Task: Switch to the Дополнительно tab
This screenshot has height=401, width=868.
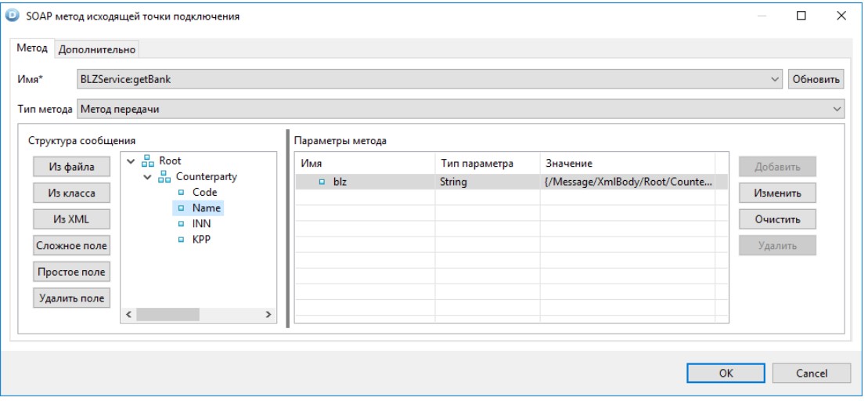Action: [97, 49]
